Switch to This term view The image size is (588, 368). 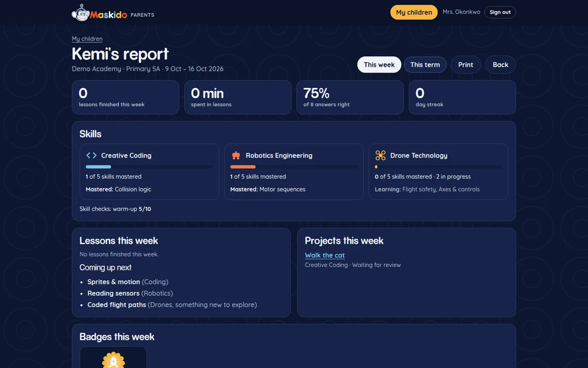tap(425, 65)
